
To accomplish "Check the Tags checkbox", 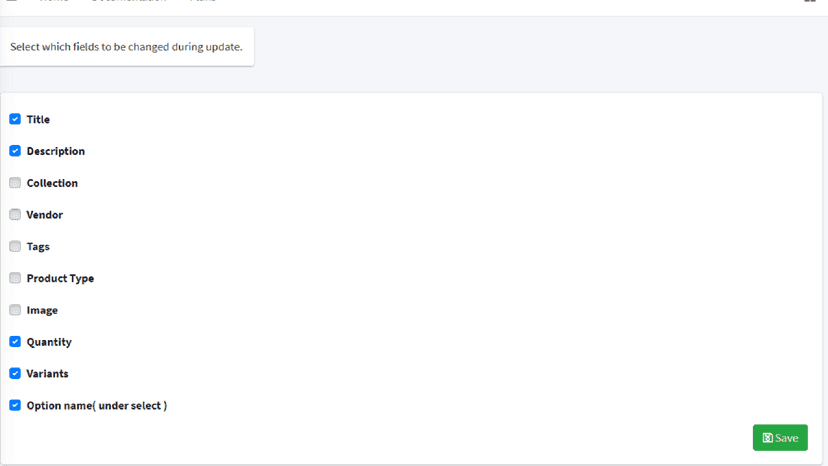I will pyautogui.click(x=15, y=246).
